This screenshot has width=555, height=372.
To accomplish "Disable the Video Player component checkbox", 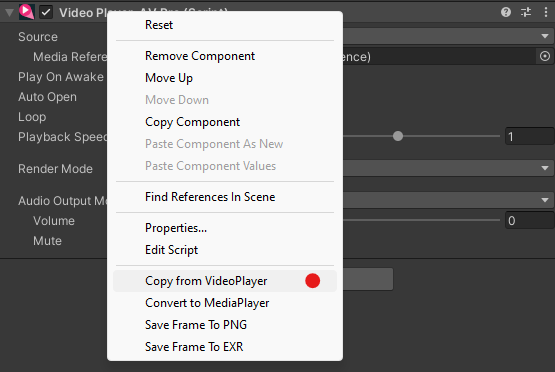I will [x=46, y=12].
